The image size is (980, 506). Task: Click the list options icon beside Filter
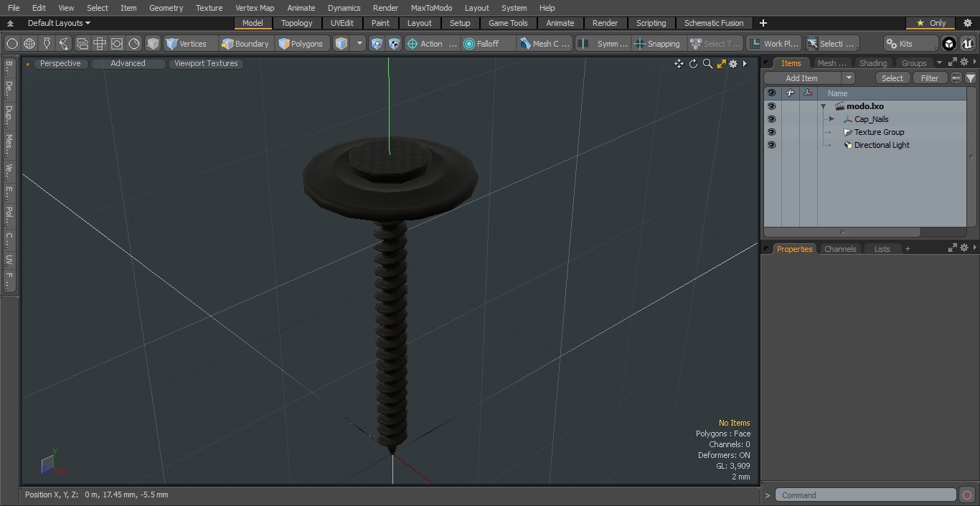[956, 78]
